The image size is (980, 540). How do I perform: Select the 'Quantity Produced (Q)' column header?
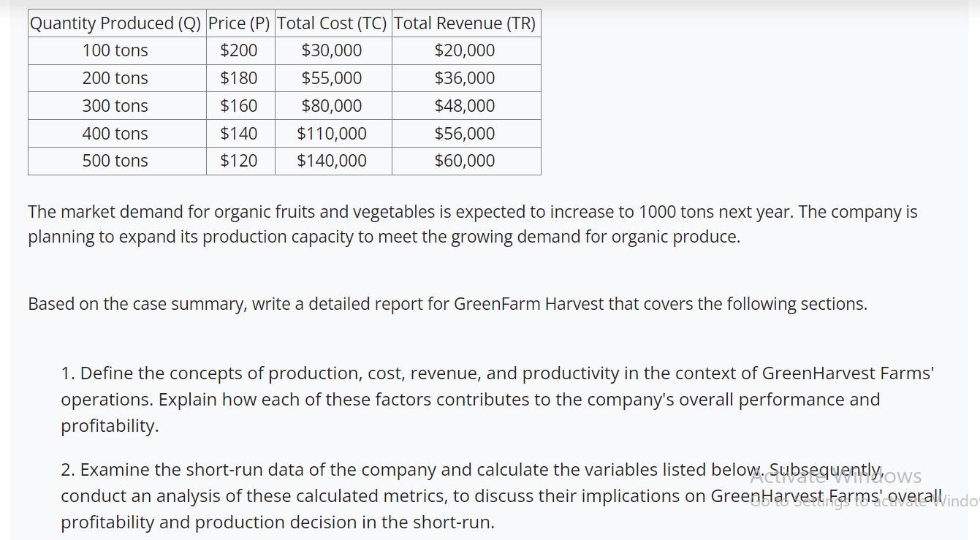(x=115, y=23)
